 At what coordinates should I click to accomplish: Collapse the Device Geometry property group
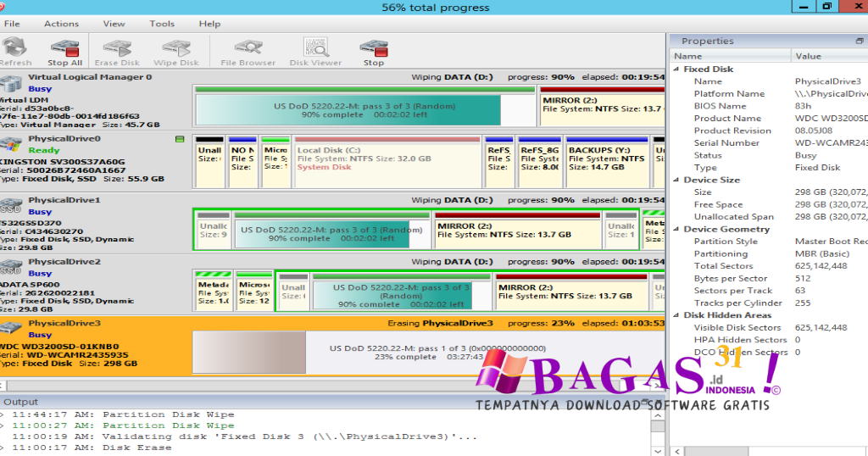pos(676,229)
